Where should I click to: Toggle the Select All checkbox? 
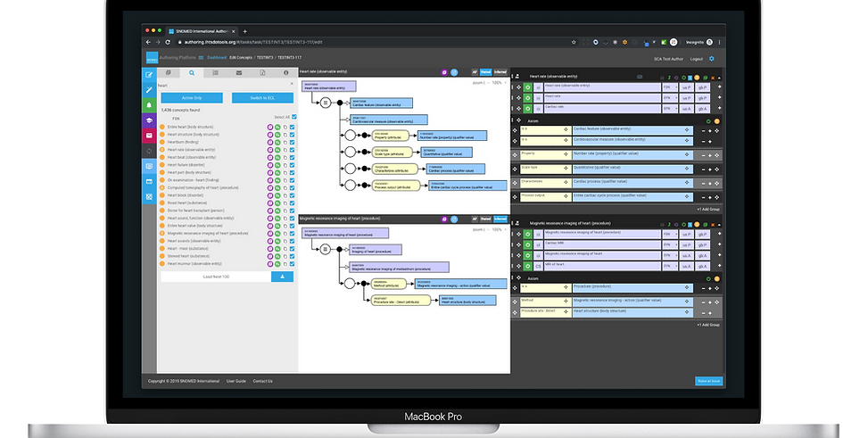(x=294, y=117)
